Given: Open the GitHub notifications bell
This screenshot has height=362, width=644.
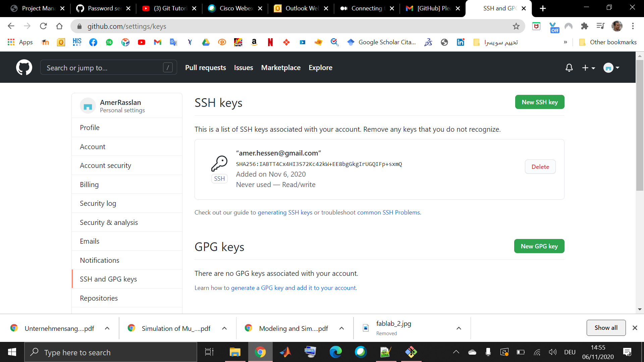Looking at the screenshot, I should tap(569, 68).
